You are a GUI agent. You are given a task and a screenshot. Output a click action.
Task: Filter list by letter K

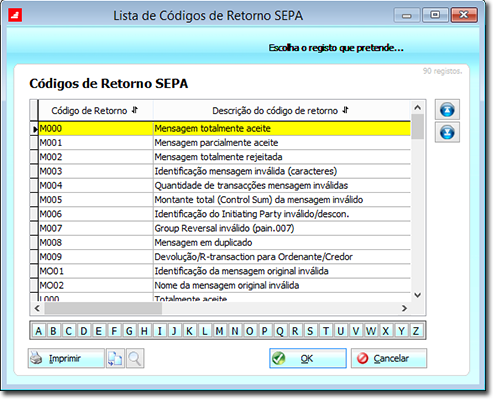tap(189, 331)
